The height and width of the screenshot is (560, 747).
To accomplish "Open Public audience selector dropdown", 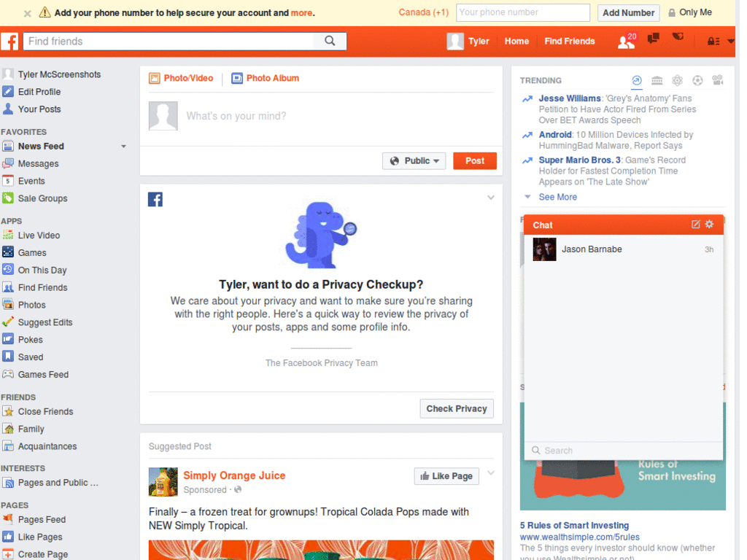I will (414, 161).
